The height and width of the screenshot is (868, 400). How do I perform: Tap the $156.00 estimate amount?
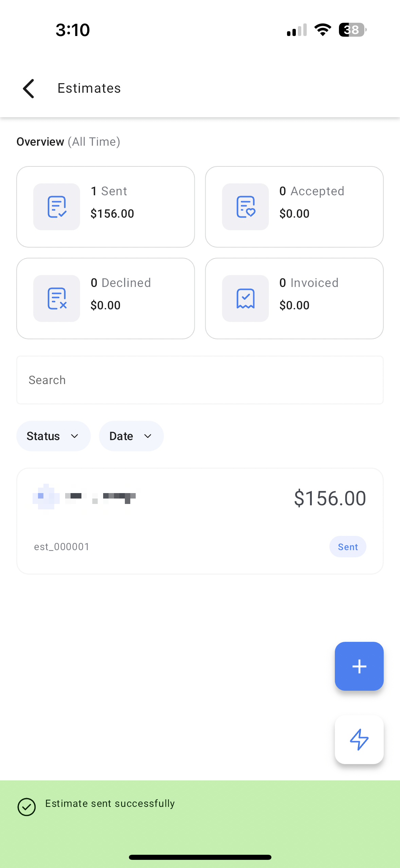point(330,498)
